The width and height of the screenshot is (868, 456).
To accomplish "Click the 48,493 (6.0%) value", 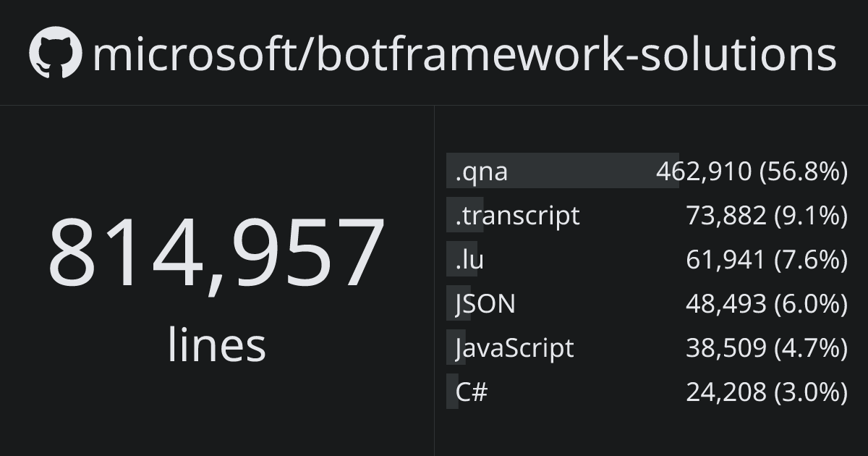I will tap(767, 303).
